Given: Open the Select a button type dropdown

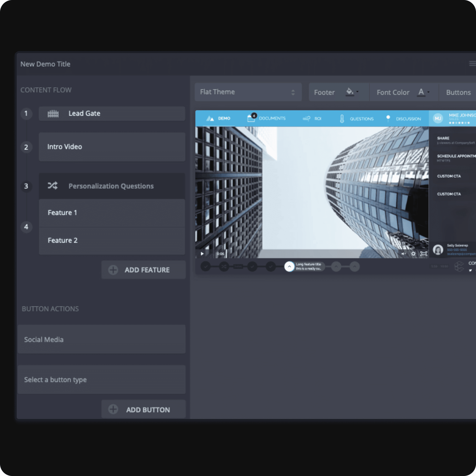Looking at the screenshot, I should (101, 379).
